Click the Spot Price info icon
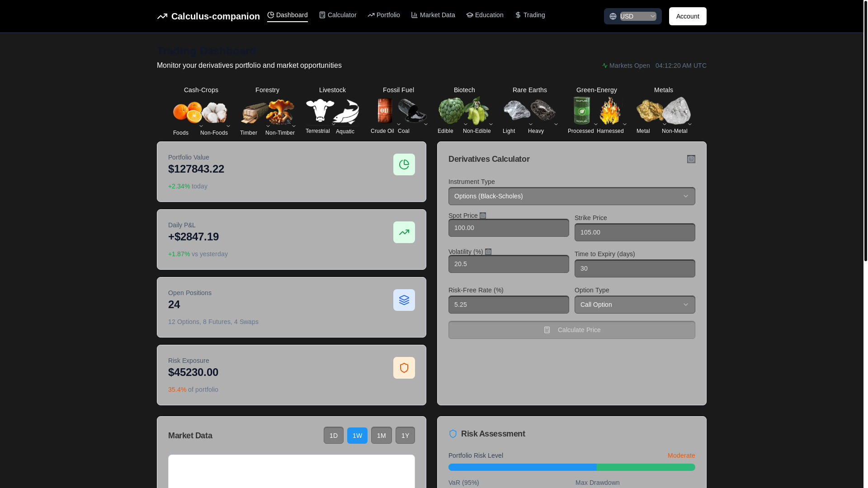Screen dimensions: 868x488 tap(483, 216)
